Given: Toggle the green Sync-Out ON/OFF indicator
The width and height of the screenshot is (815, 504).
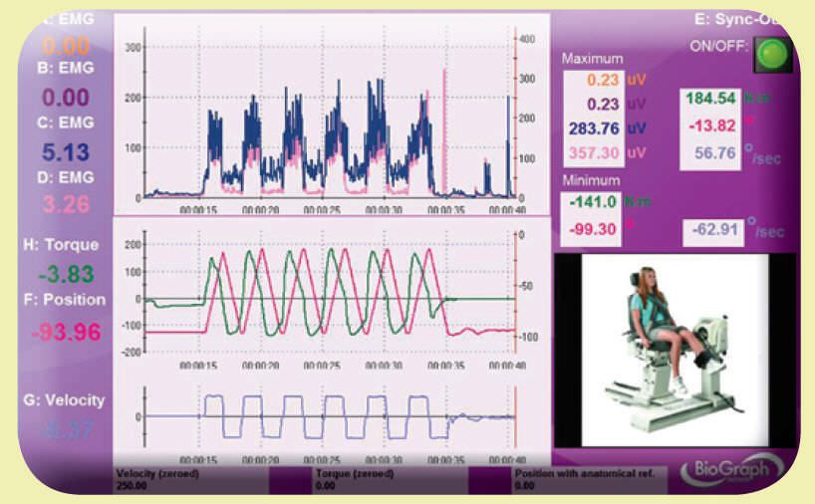Looking at the screenshot, I should (x=767, y=53).
